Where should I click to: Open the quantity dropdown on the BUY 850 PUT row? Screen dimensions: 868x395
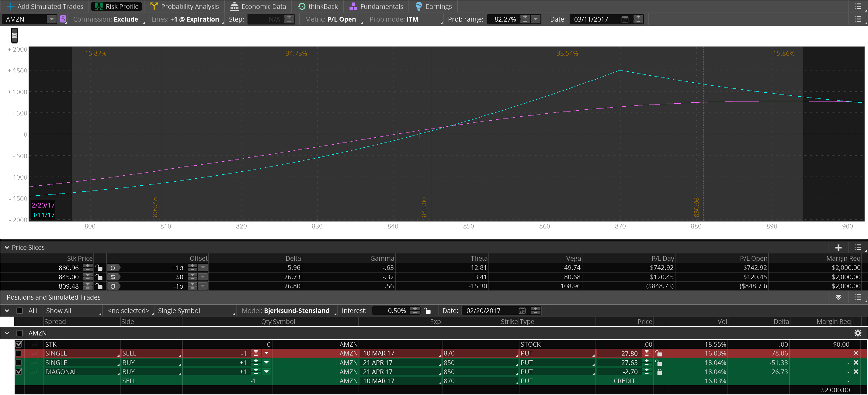point(266,362)
